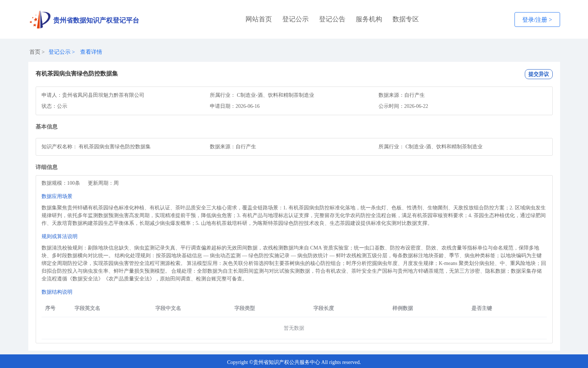Open 贵州省数据知识产权登记平台 site title
The image size is (588, 368).
(x=96, y=20)
